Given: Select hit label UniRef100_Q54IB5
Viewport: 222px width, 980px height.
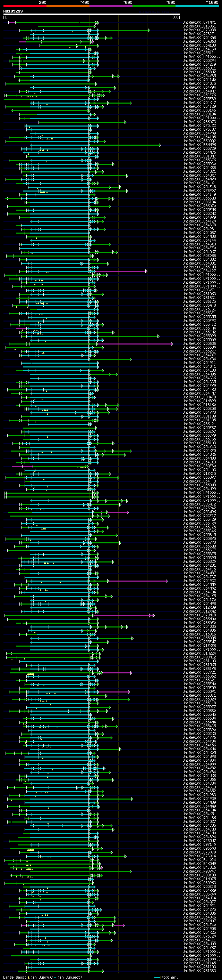Looking at the screenshot, I should click(199, 137).
